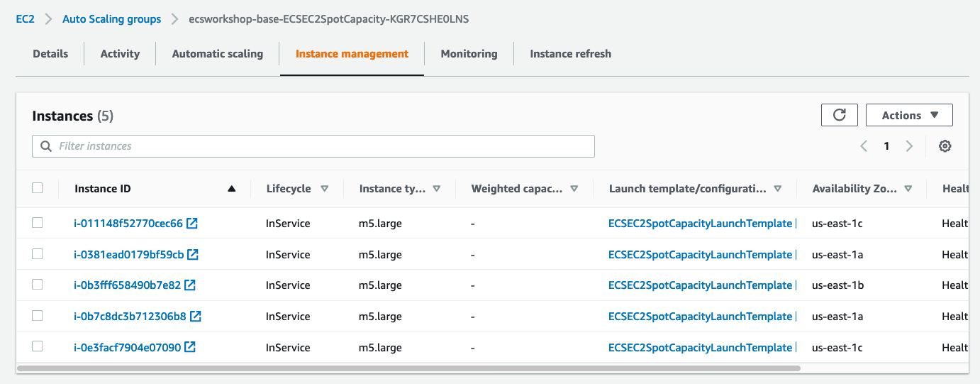Switch to the Automatic scaling tab
The width and height of the screenshot is (980, 384).
217,54
